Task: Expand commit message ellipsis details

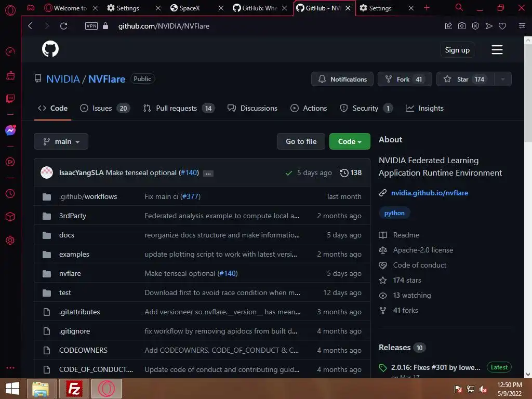Action: coord(208,174)
